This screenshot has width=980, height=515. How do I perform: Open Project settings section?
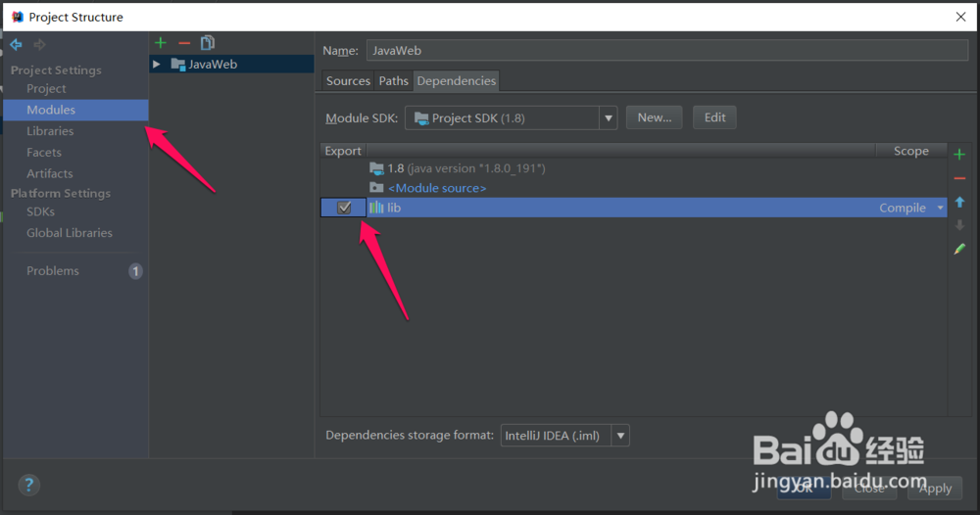(x=46, y=89)
